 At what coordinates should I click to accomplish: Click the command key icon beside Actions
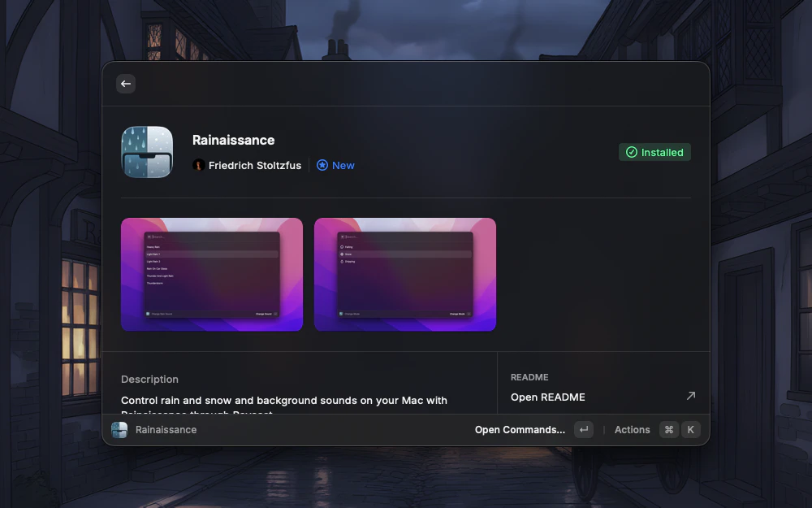(668, 429)
